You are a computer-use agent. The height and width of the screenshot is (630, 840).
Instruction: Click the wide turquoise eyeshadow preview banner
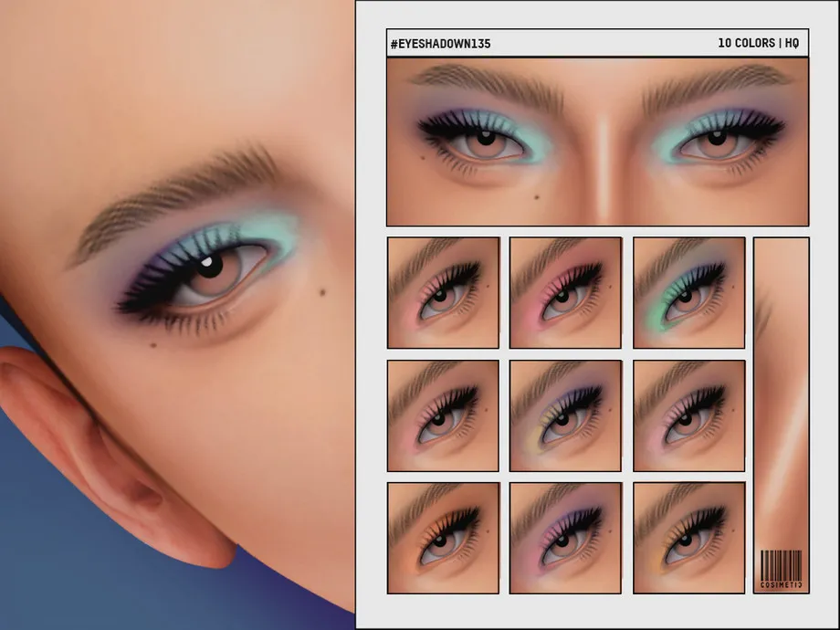click(x=597, y=142)
